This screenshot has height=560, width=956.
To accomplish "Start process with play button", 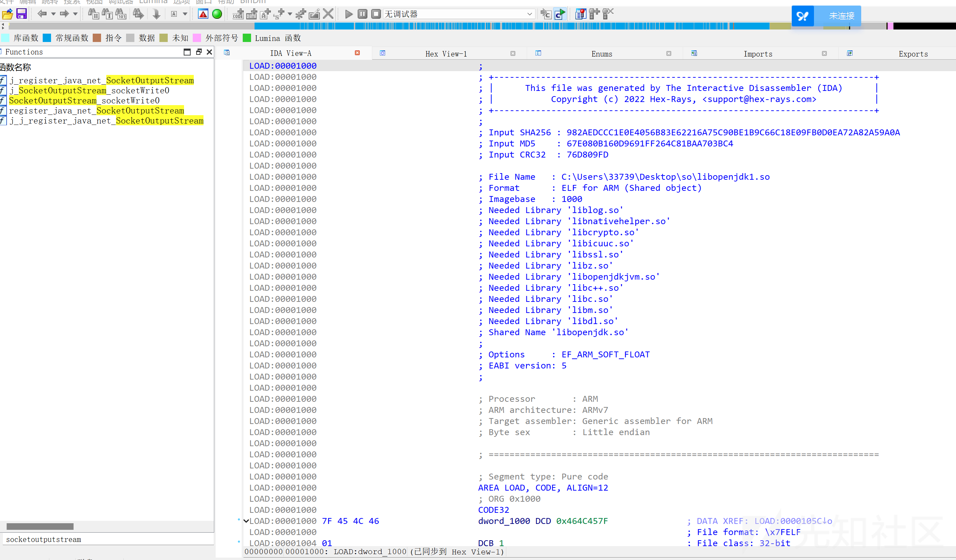I will tap(349, 14).
